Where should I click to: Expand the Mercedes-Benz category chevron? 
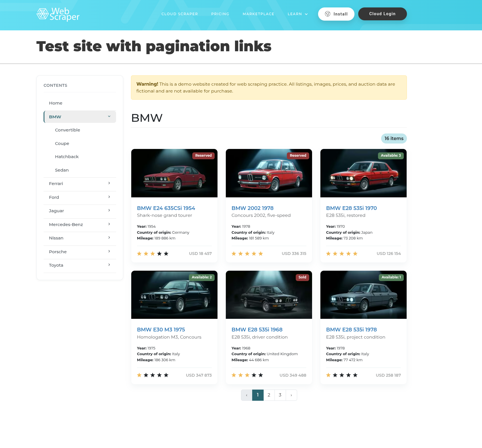coord(109,224)
